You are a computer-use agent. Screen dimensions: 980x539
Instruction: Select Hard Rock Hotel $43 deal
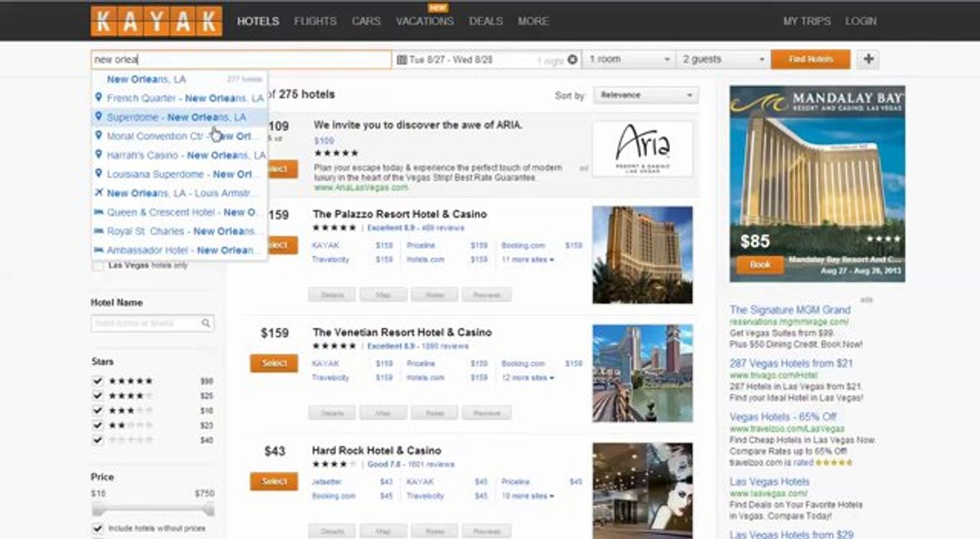coord(274,481)
